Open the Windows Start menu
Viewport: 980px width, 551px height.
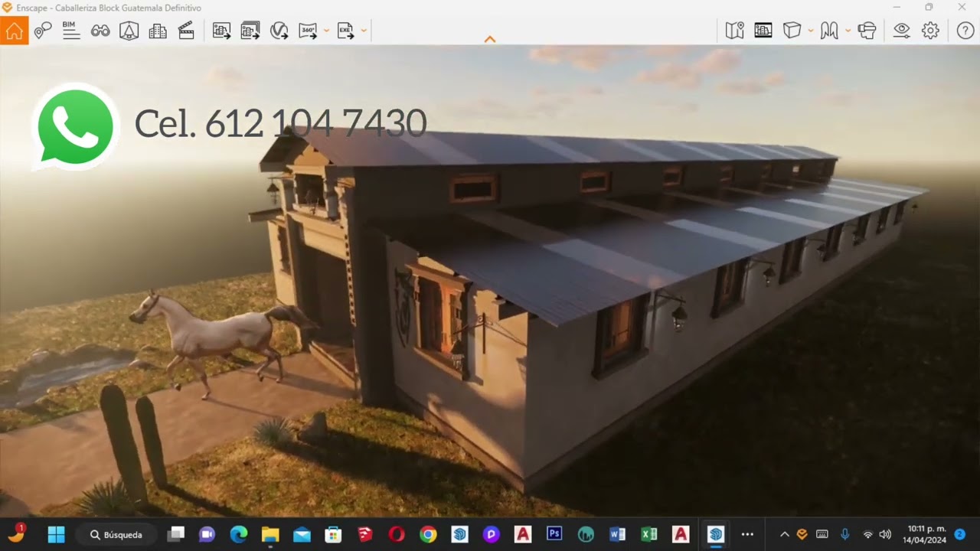click(56, 534)
